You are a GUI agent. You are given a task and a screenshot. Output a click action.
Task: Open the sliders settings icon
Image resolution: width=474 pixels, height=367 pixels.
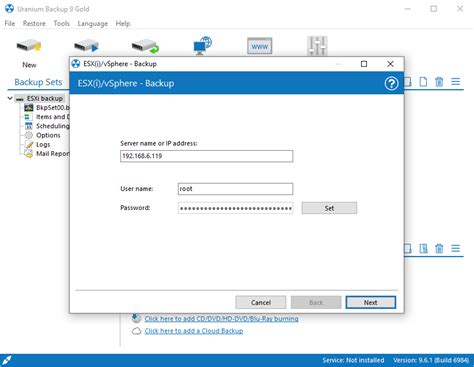(x=317, y=46)
